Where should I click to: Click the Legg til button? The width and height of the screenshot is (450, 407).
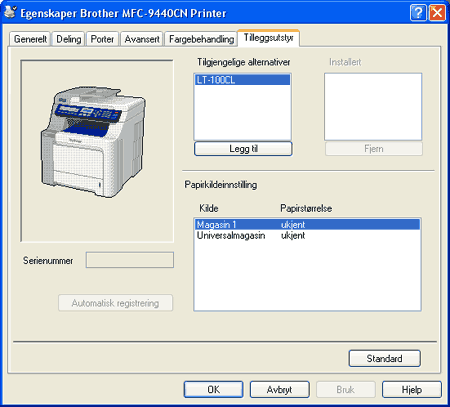[243, 149]
